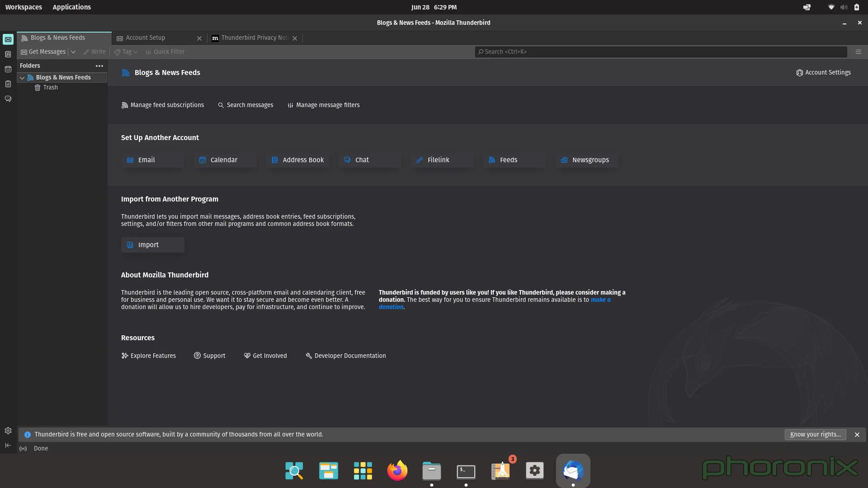Viewport: 868px width, 488px height.
Task: Click Manage feed subscriptions
Action: [x=163, y=105]
